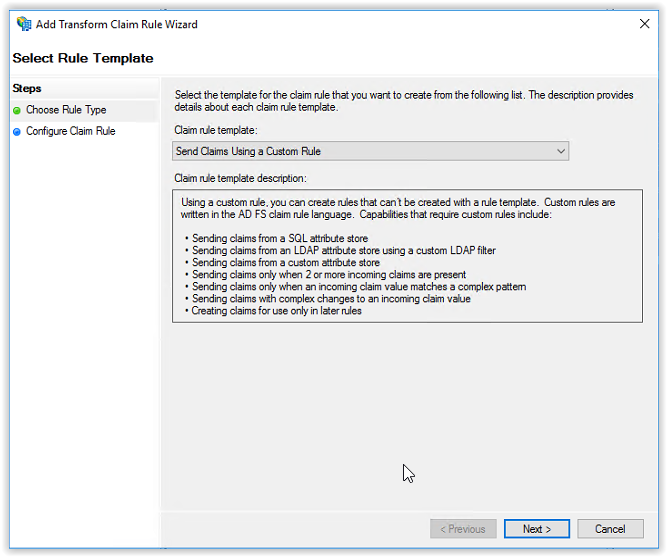Screen dimensions: 667x557
Task: Click the wizard icon in the title bar
Action: pos(24,24)
